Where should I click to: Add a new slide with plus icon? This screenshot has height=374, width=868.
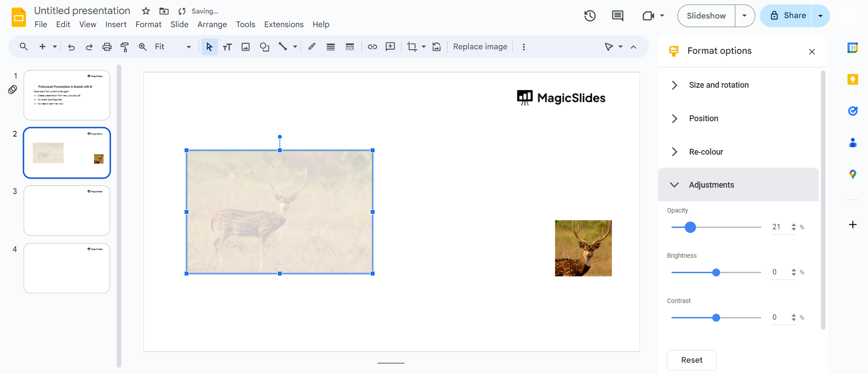click(x=43, y=47)
